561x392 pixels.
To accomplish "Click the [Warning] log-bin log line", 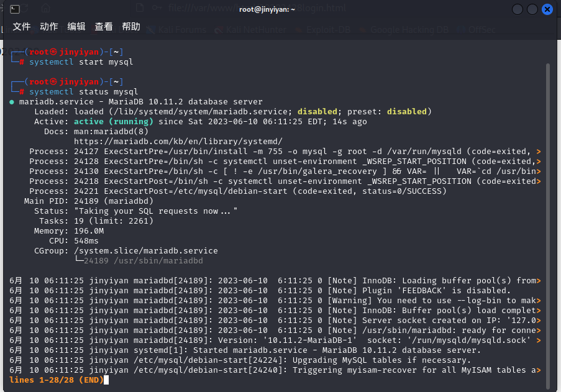I will click(x=275, y=301).
